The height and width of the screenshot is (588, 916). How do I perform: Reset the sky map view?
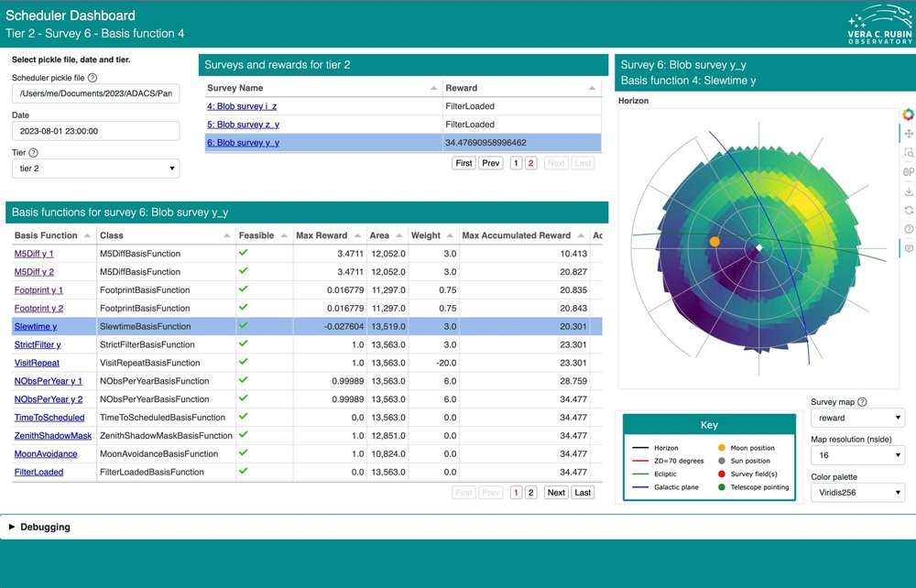(x=908, y=210)
